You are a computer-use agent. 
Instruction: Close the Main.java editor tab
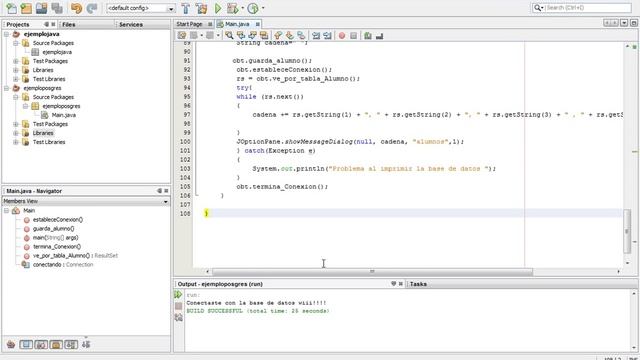[258, 24]
